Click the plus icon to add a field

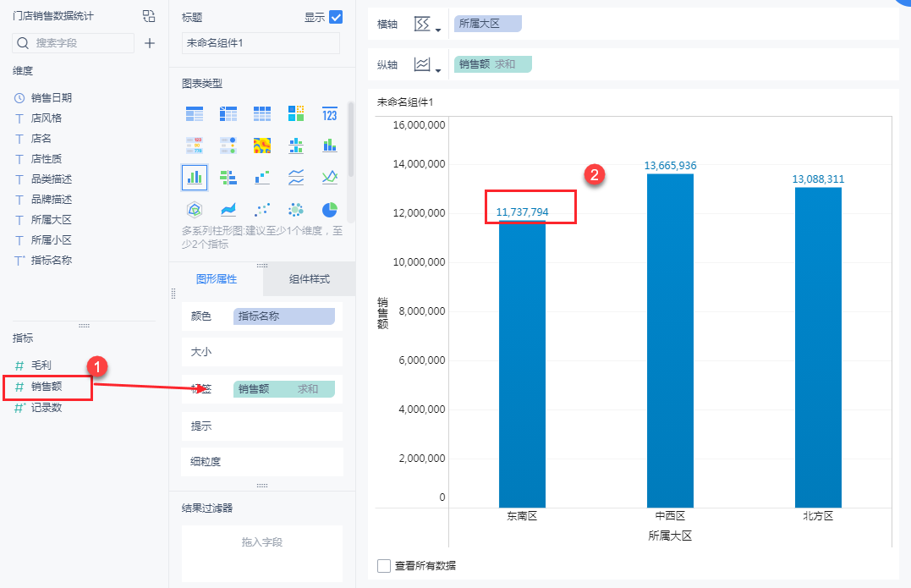[x=150, y=43]
